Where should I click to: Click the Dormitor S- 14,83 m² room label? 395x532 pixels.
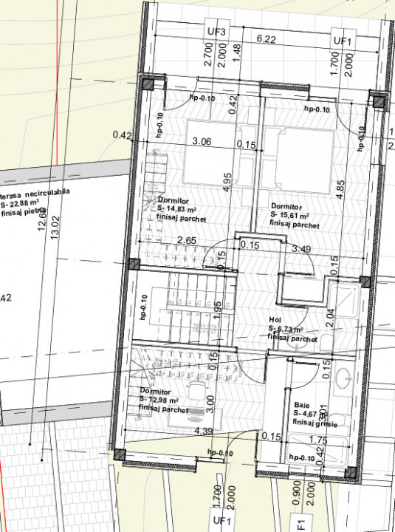tap(182, 210)
